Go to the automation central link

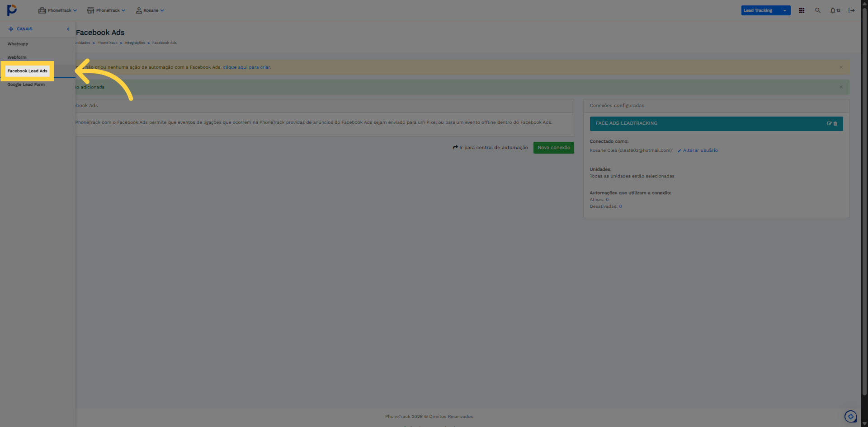(491, 148)
